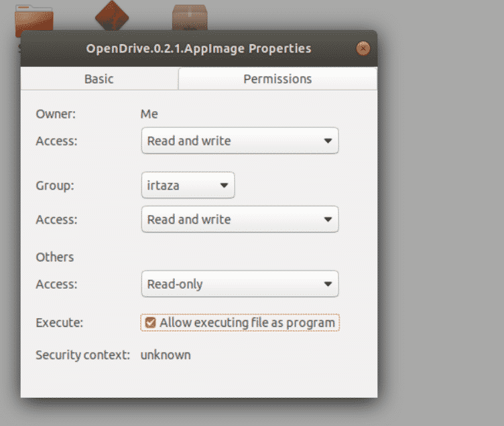Open Owner access "Read and write" combo box

click(240, 141)
